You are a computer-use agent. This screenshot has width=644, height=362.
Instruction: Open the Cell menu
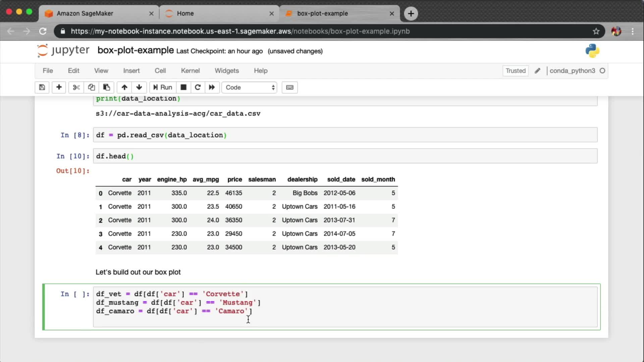[160, 71]
